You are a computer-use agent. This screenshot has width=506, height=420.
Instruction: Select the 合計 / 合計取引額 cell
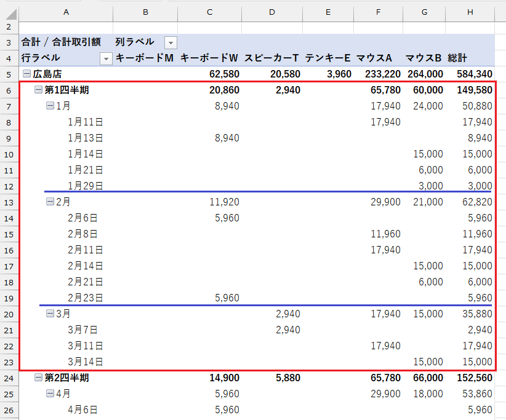click(x=61, y=42)
